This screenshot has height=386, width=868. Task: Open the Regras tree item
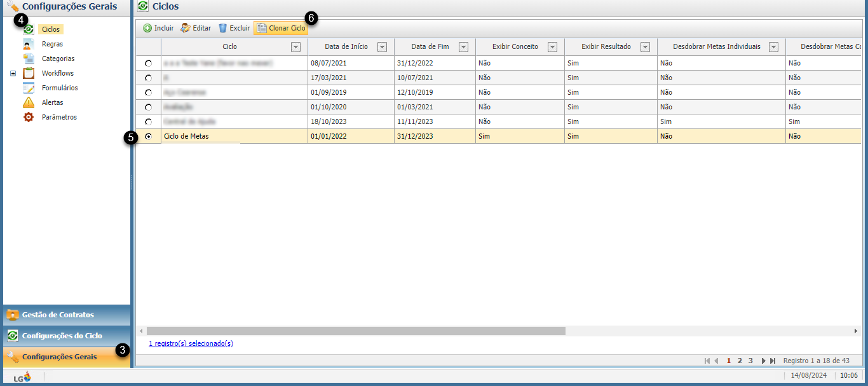[52, 44]
